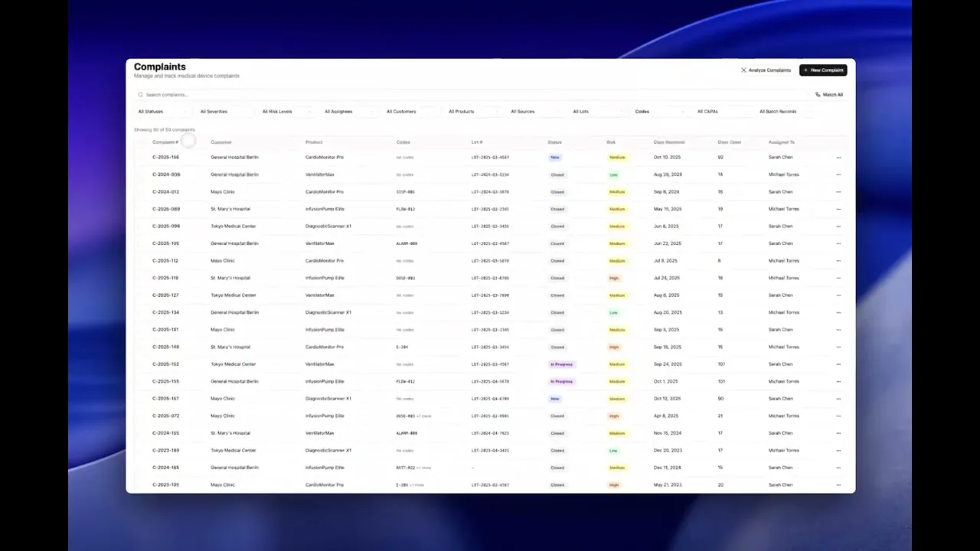Open row actions menu for complaint C-2025-155
The height and width of the screenshot is (551, 980).
coord(838,381)
